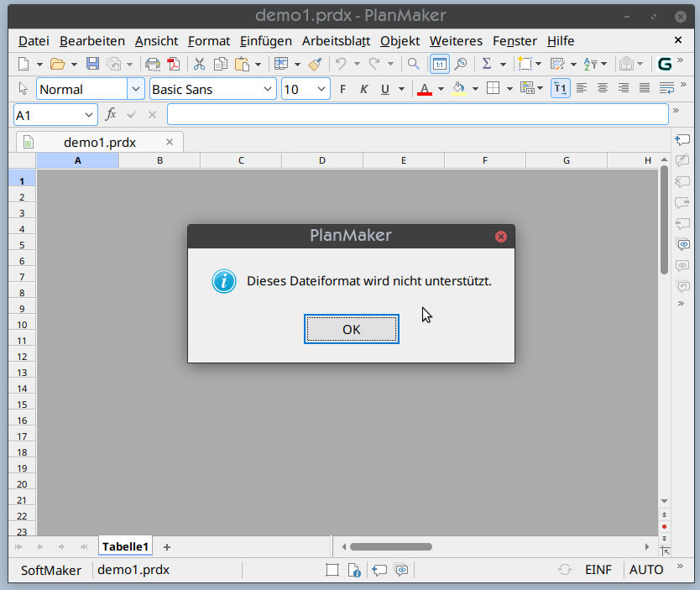Click the paste clipboard icon
This screenshot has height=590, width=700.
(242, 64)
